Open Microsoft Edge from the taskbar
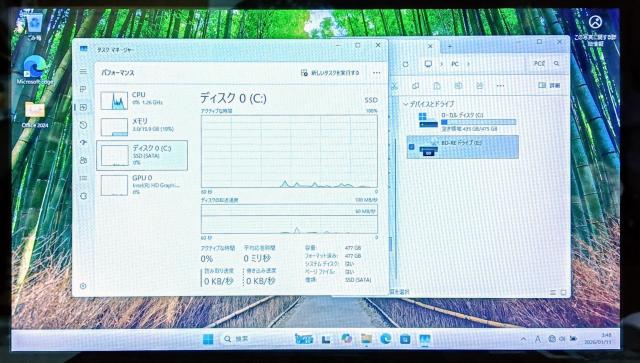This screenshot has height=363, width=640. 386,339
